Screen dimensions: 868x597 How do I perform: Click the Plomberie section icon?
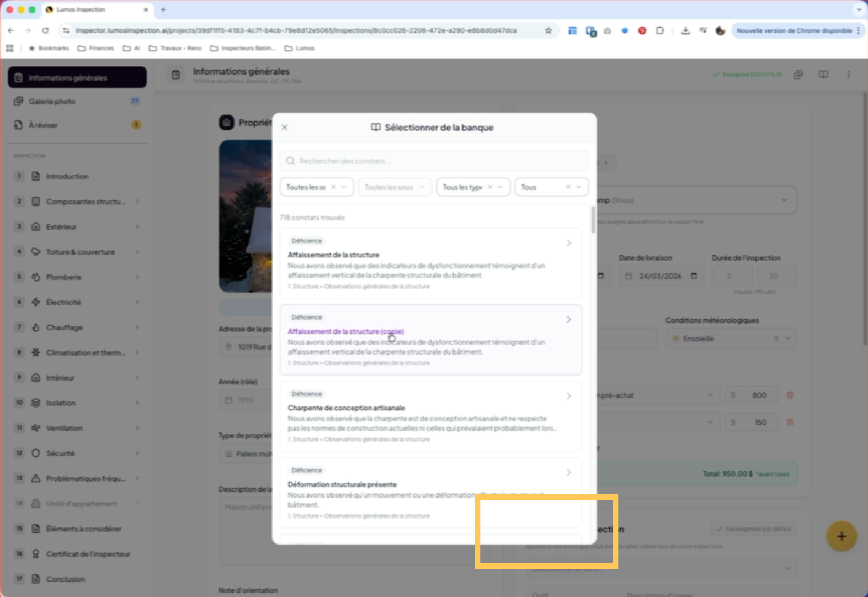(36, 277)
